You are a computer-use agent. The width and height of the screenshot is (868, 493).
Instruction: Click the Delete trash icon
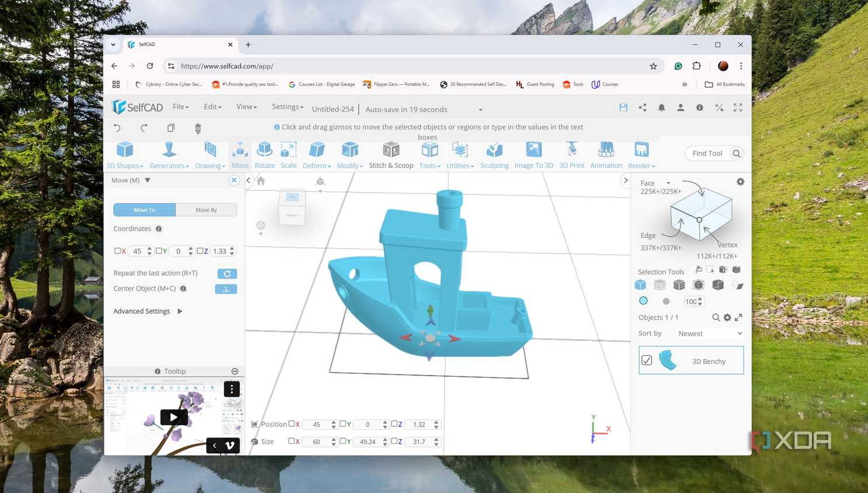(x=197, y=128)
